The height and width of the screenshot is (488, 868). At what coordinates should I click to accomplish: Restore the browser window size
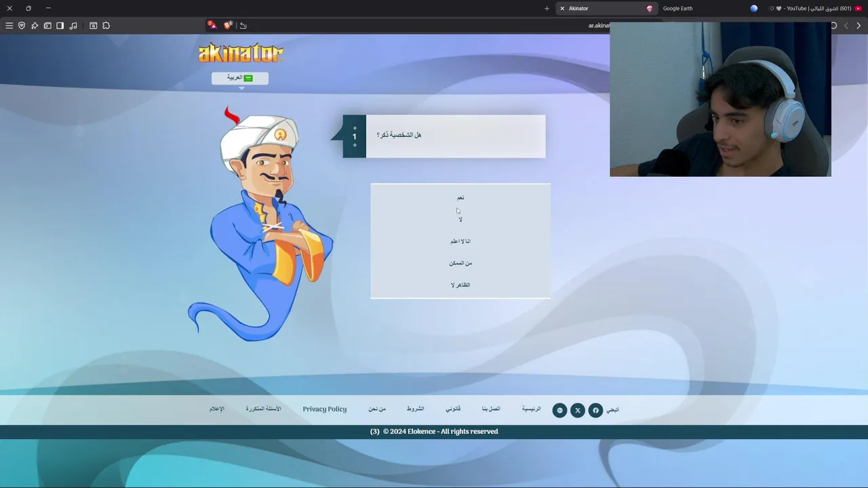(28, 8)
